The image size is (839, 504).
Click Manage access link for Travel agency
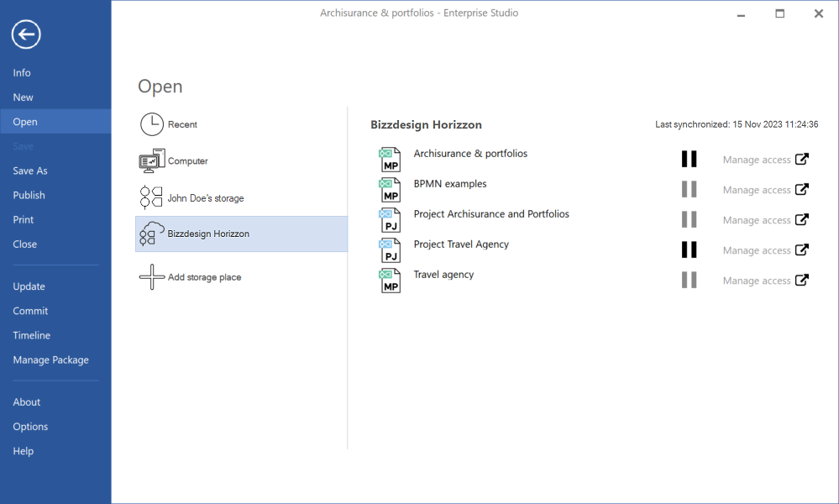(756, 281)
